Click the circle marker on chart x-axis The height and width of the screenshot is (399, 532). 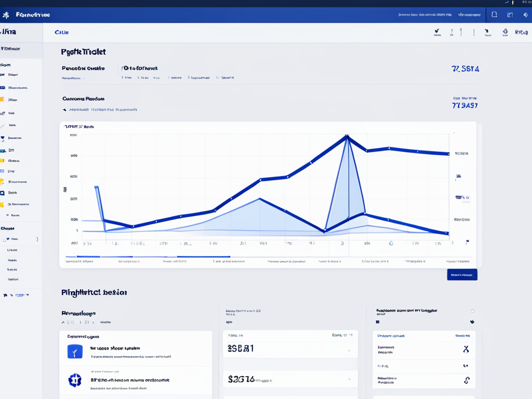(x=391, y=243)
